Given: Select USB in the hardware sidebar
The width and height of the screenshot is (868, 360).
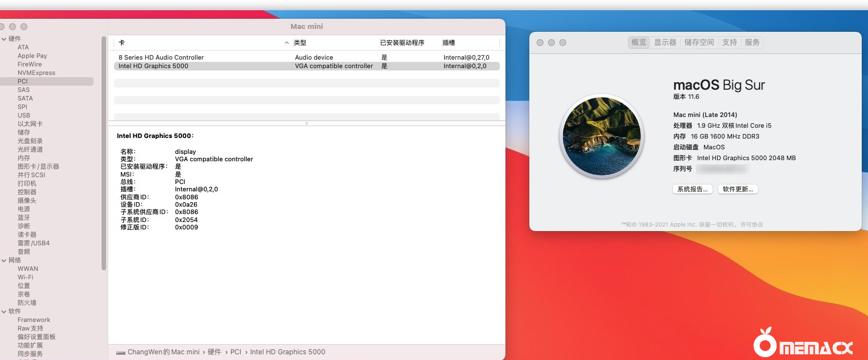Looking at the screenshot, I should [24, 115].
